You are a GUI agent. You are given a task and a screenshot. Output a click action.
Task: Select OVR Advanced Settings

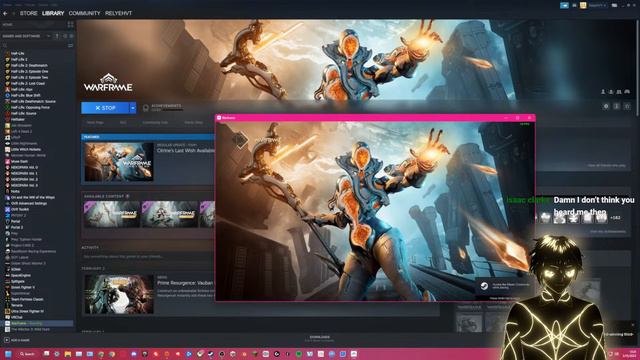29,203
